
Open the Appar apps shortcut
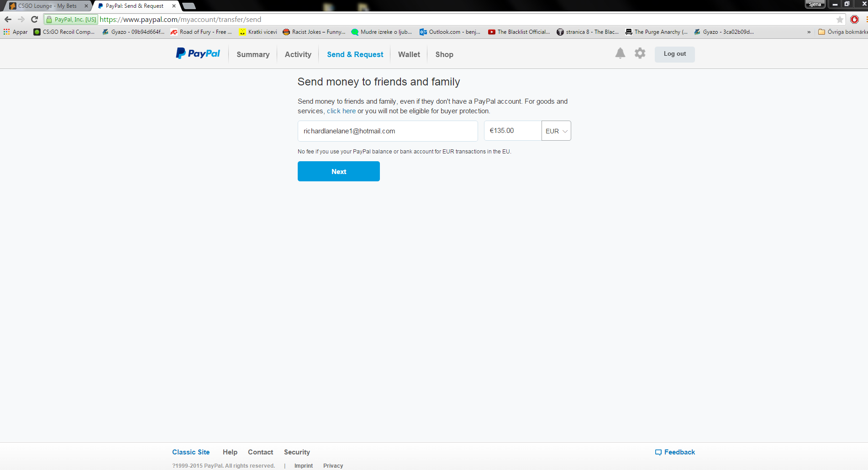[x=16, y=32]
